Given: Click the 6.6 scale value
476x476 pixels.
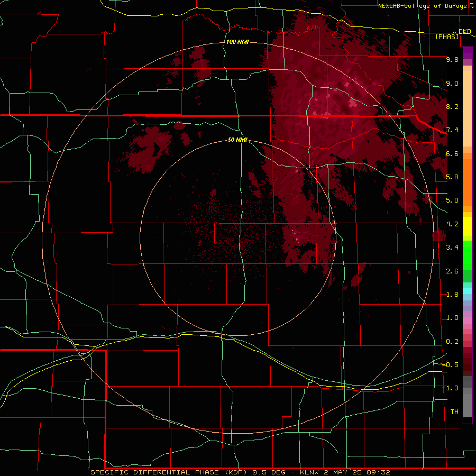Looking at the screenshot, I should click(x=452, y=153).
